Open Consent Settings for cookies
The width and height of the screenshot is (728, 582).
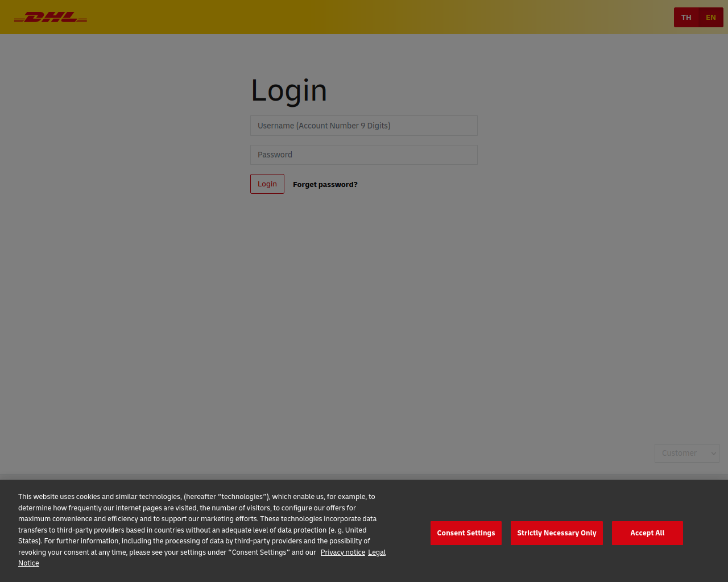466,533
